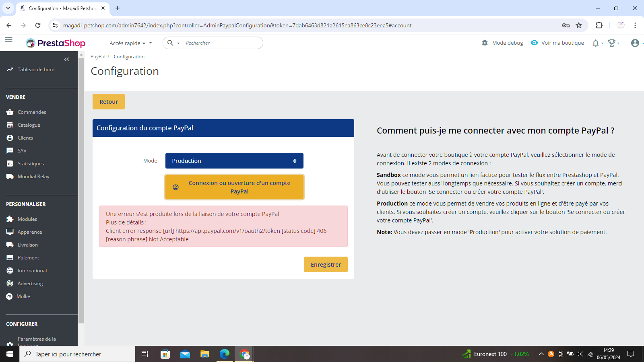Click the Mode debug link
Viewport: 644px width, 362px height.
point(503,43)
